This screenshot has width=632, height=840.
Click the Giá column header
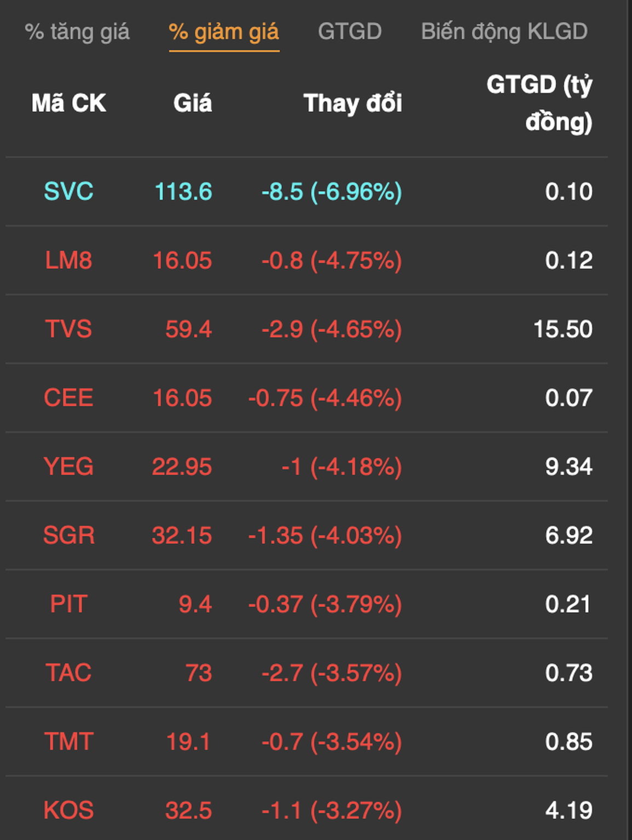192,103
